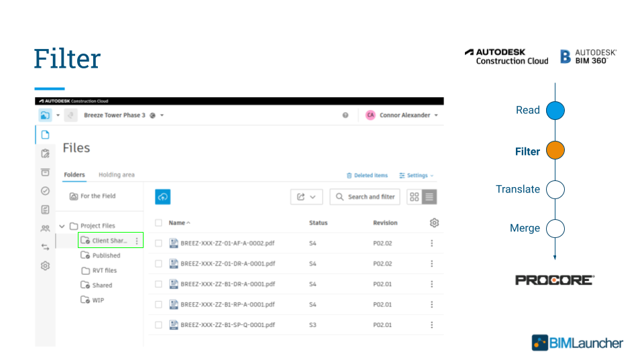This screenshot has height=362, width=644.
Task: Tick the select-all checkbox in header
Action: pyautogui.click(x=158, y=223)
